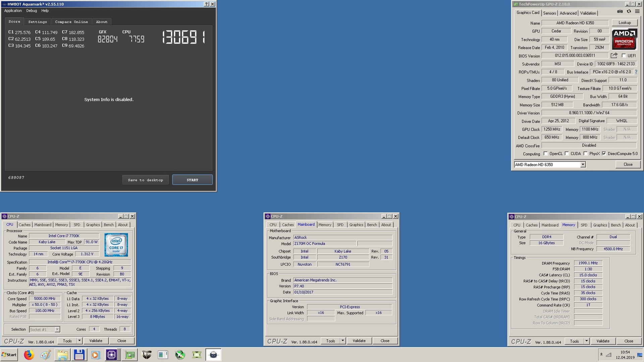Open the Windows Start button
644x362 pixels.
9,355
